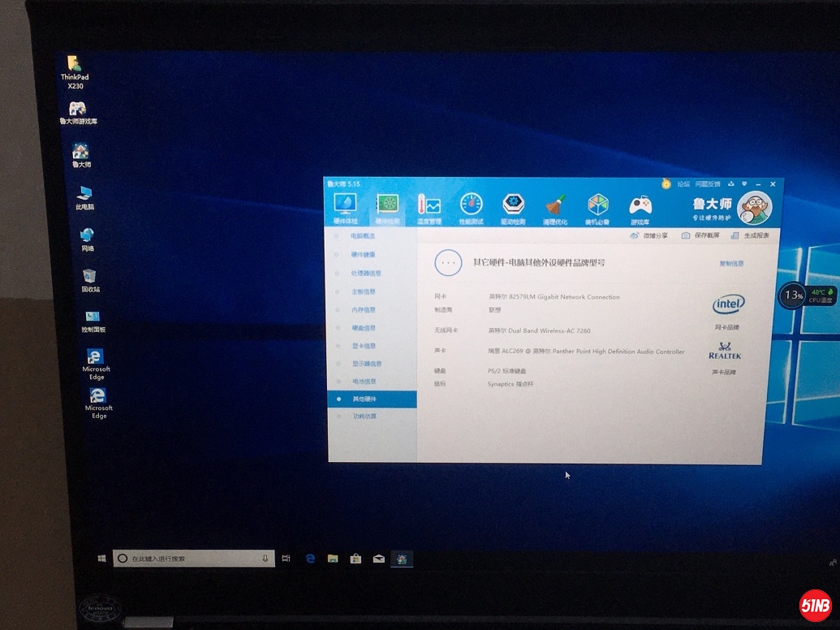
Task: Go to 硬盘信息 disk info section
Action: (364, 328)
